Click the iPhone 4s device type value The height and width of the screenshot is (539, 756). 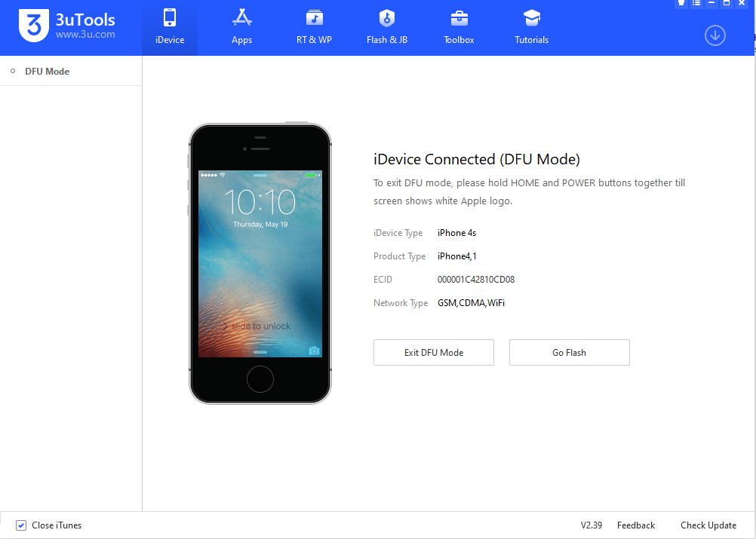[x=456, y=233]
